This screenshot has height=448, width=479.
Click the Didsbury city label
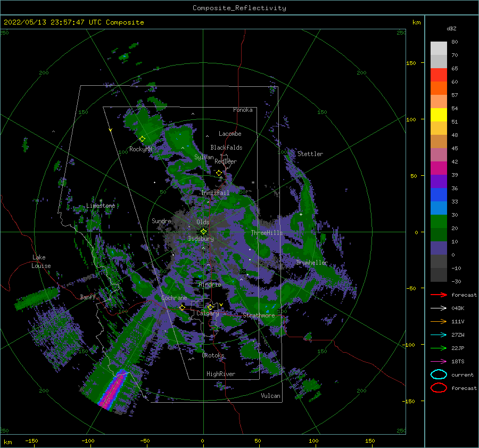tap(201, 239)
